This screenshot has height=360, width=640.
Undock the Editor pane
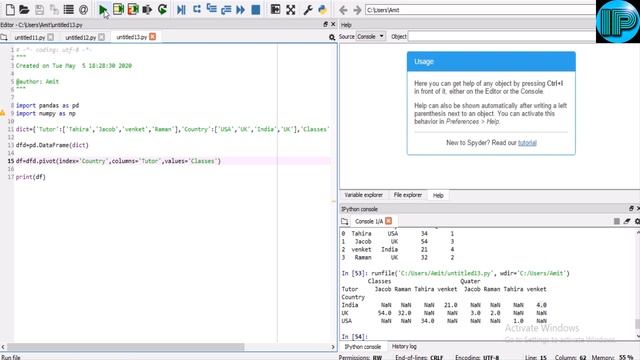[325, 24]
